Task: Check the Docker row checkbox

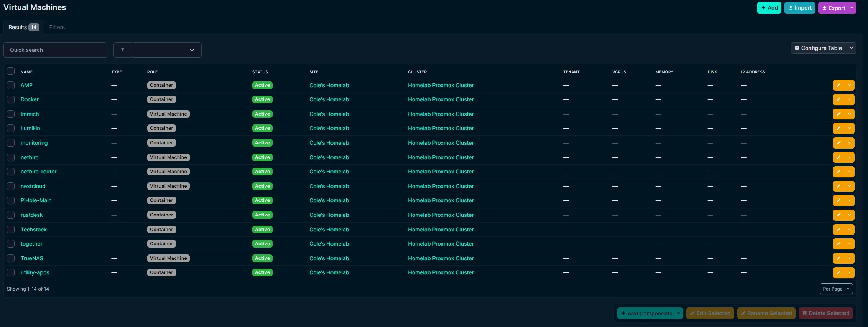Action: coord(11,99)
